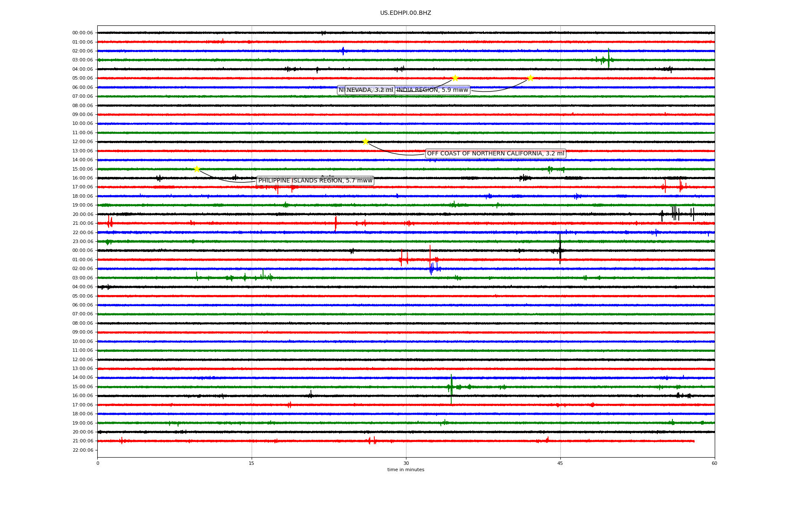Screen dimensions: 812x508
Task: Click the 15 minute x-axis tick label
Action: click(252, 463)
